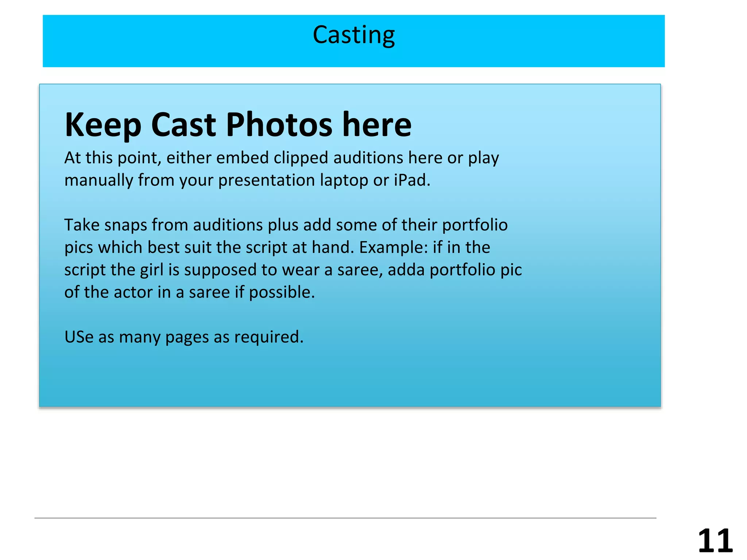This screenshot has width=747, height=560.
Task: Click the word 'portfolio' after 'their'
Action: 475,225
